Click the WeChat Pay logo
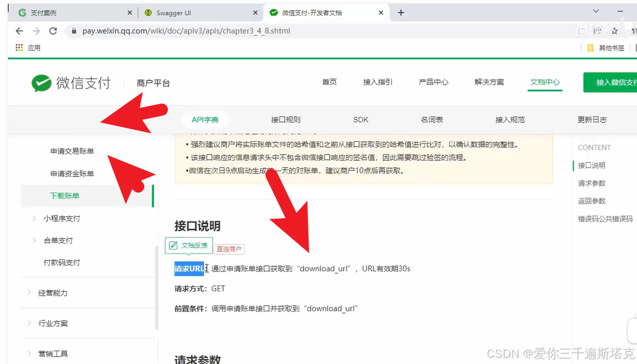The height and width of the screenshot is (364, 637). (x=71, y=83)
